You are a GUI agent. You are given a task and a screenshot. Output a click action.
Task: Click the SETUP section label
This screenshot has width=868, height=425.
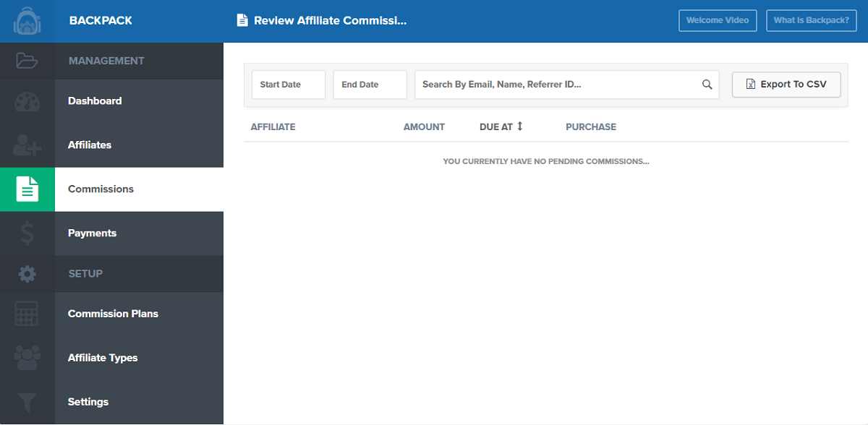(85, 274)
